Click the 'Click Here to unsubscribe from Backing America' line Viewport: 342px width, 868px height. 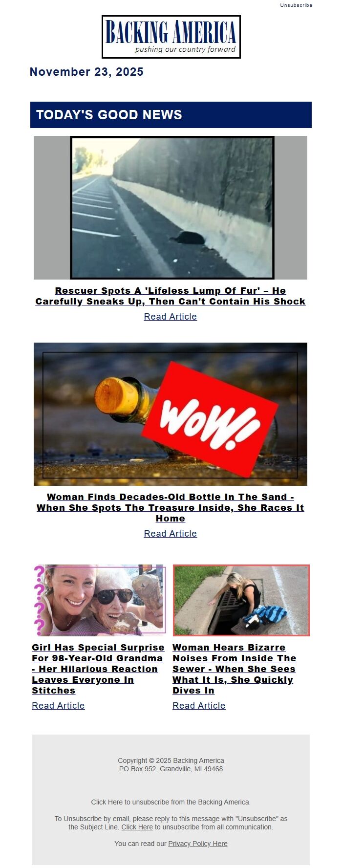click(x=171, y=802)
